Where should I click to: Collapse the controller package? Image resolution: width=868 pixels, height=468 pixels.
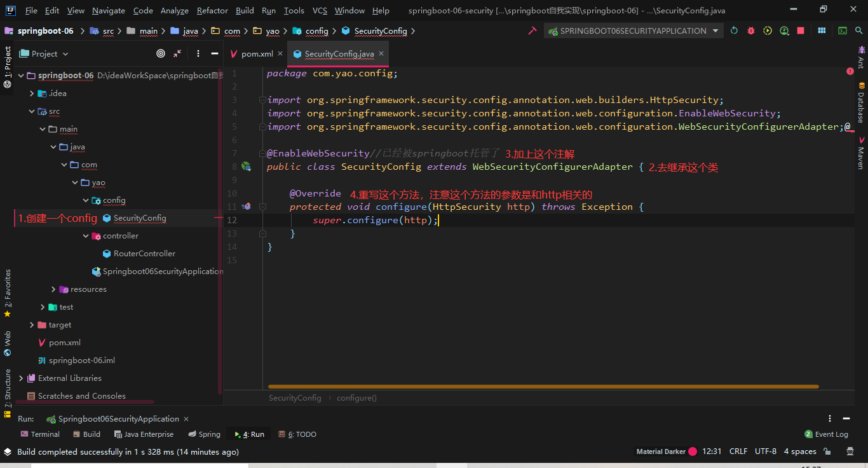[86, 236]
